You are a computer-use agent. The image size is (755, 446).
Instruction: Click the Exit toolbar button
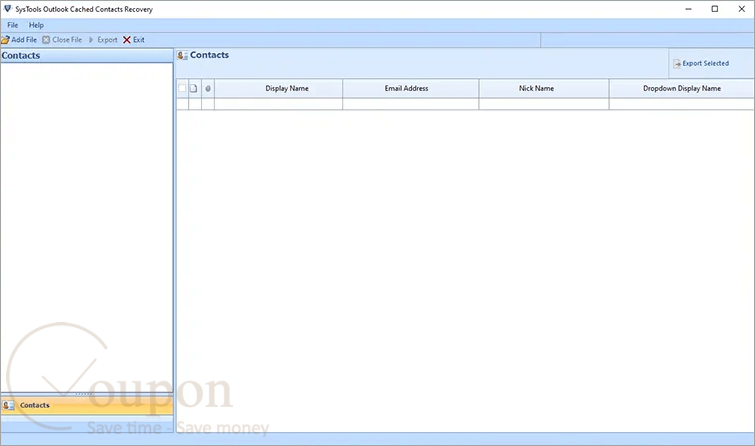(x=133, y=40)
